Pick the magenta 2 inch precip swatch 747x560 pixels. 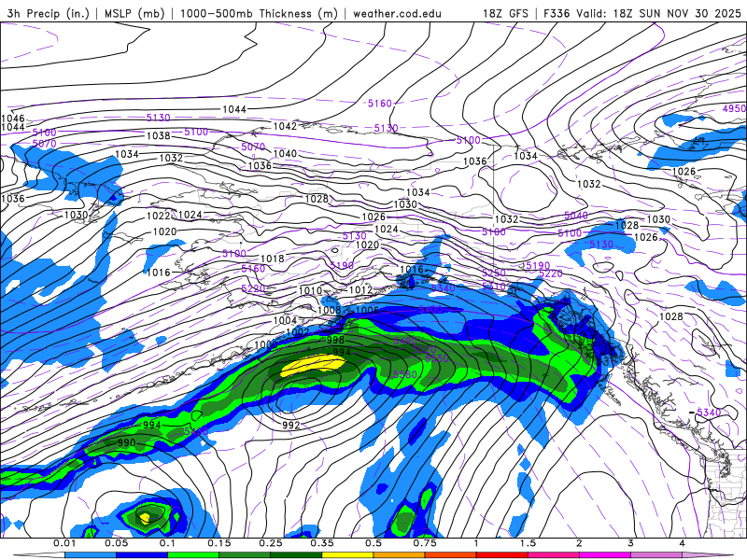click(x=605, y=555)
